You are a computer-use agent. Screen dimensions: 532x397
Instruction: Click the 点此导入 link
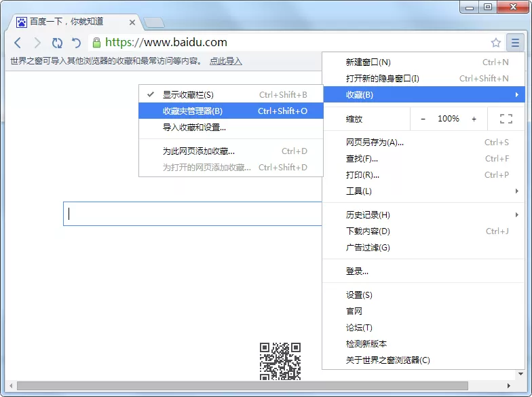[225, 61]
